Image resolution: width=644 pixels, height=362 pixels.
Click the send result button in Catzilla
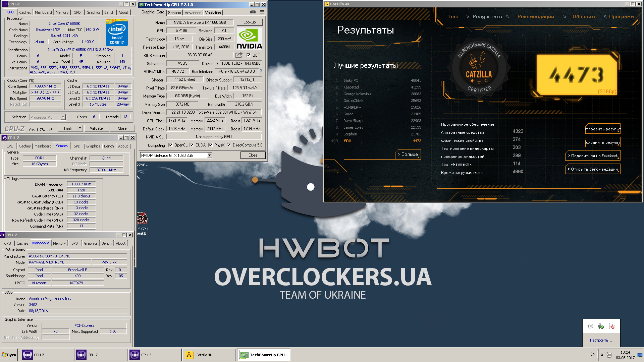pyautogui.click(x=603, y=129)
